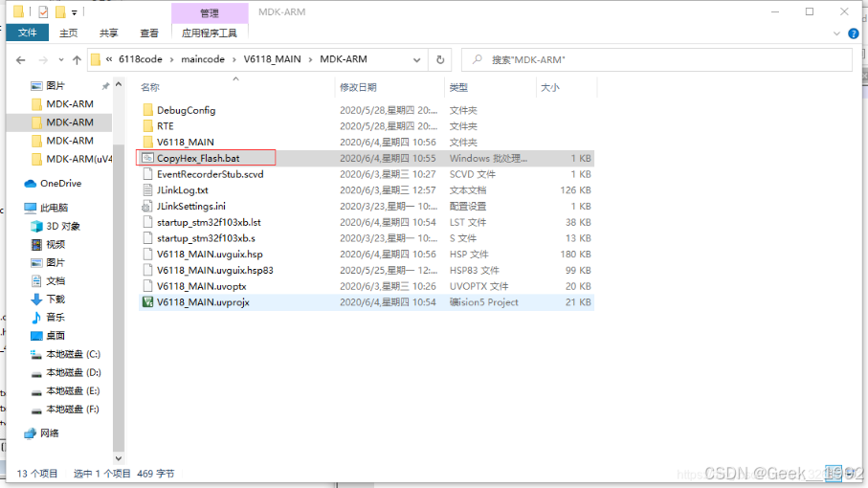Switch to the 主页 ribbon tab
Screen dimensions: 868x488
69,33
